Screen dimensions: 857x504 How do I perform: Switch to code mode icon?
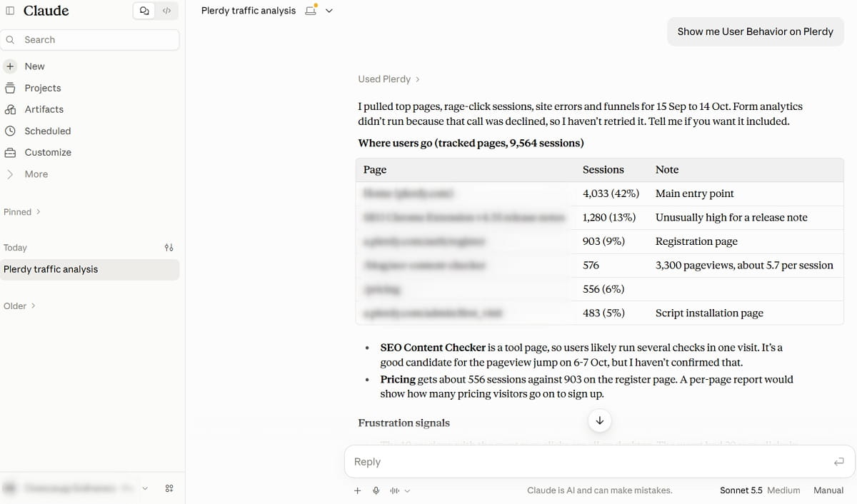click(166, 11)
